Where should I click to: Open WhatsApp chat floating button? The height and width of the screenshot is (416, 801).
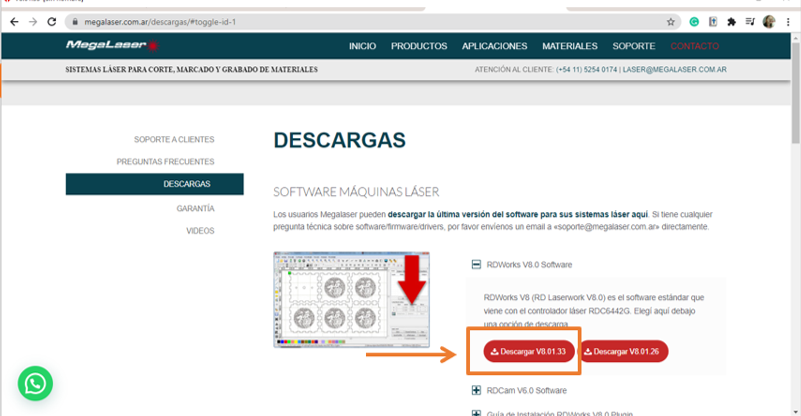(35, 383)
